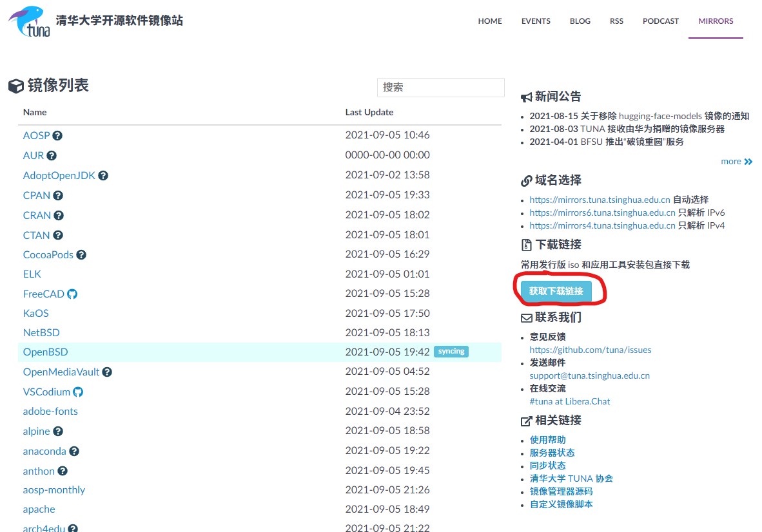Open the CTAN mirror link

click(37, 236)
